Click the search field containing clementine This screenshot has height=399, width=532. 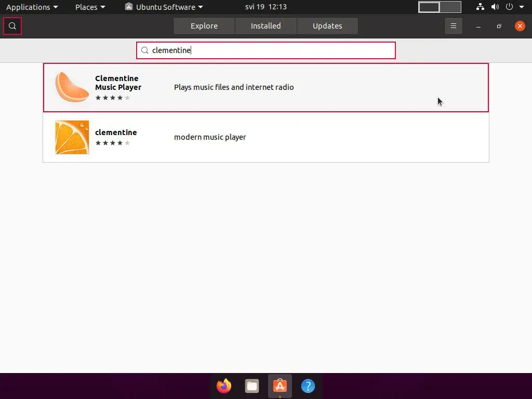pos(266,50)
